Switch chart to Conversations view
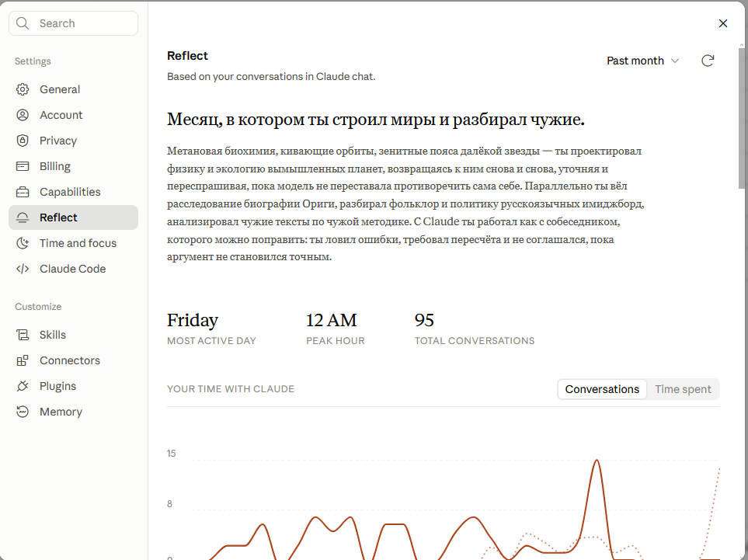The height and width of the screenshot is (560, 748). [x=602, y=389]
